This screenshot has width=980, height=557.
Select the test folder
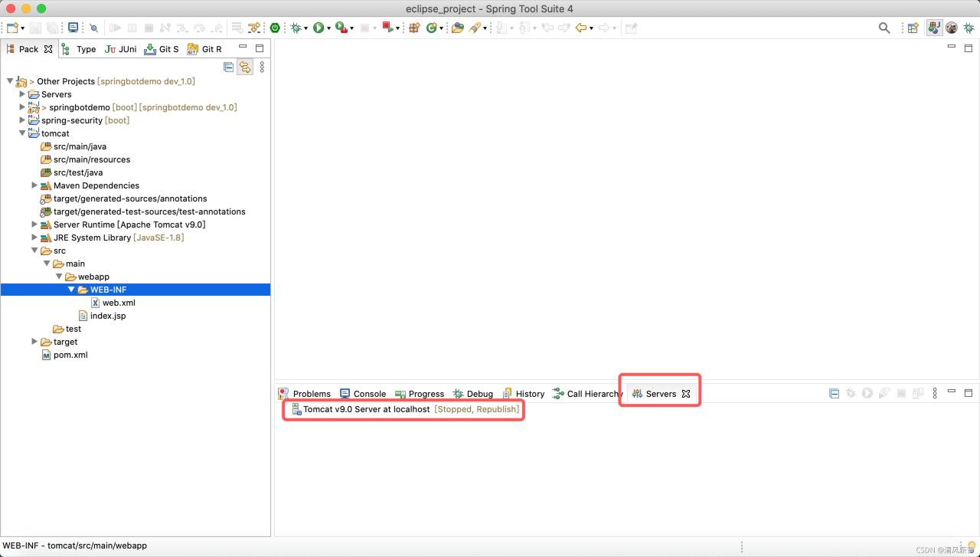73,329
